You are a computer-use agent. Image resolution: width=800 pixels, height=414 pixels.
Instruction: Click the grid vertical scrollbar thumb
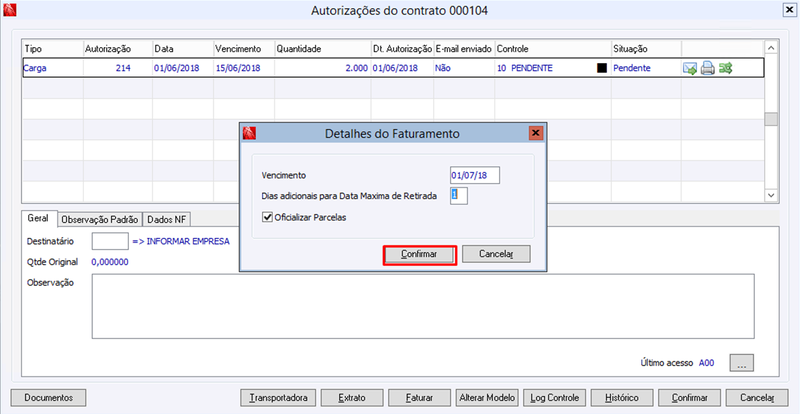771,119
